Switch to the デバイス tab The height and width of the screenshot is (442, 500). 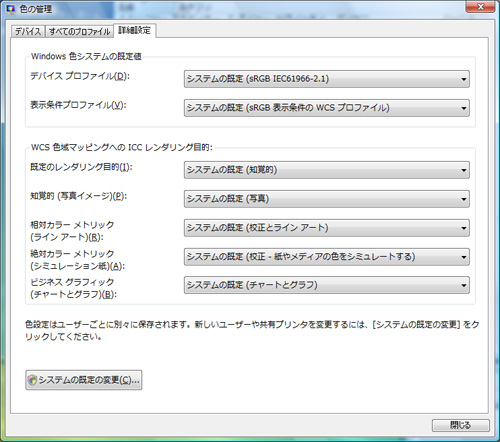(x=28, y=31)
